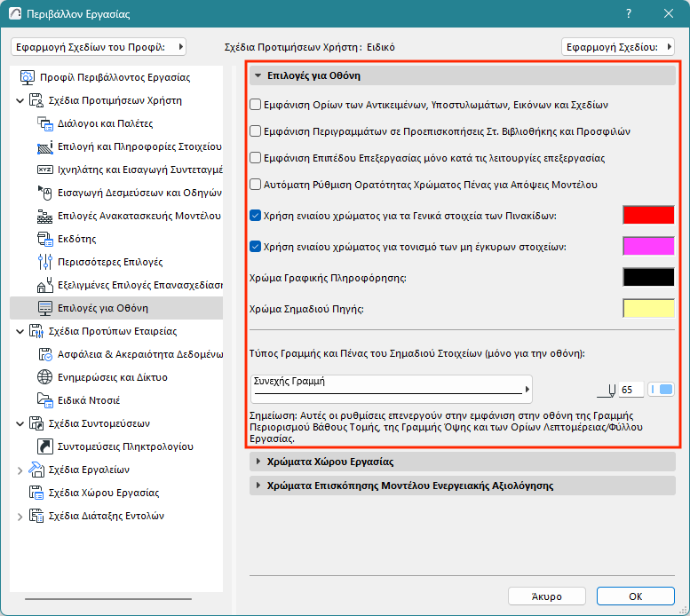Screen dimensions: 690x616
Task: Click the help question mark in title bar
Action: click(629, 13)
